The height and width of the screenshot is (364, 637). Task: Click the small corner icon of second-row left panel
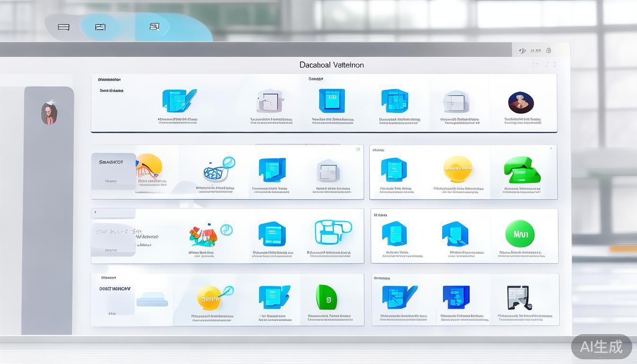click(358, 149)
